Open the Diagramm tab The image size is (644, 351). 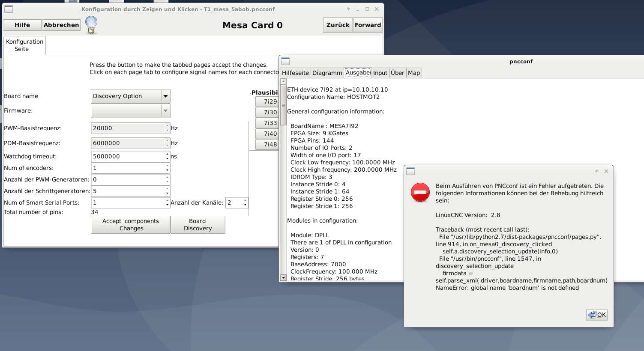tap(327, 73)
